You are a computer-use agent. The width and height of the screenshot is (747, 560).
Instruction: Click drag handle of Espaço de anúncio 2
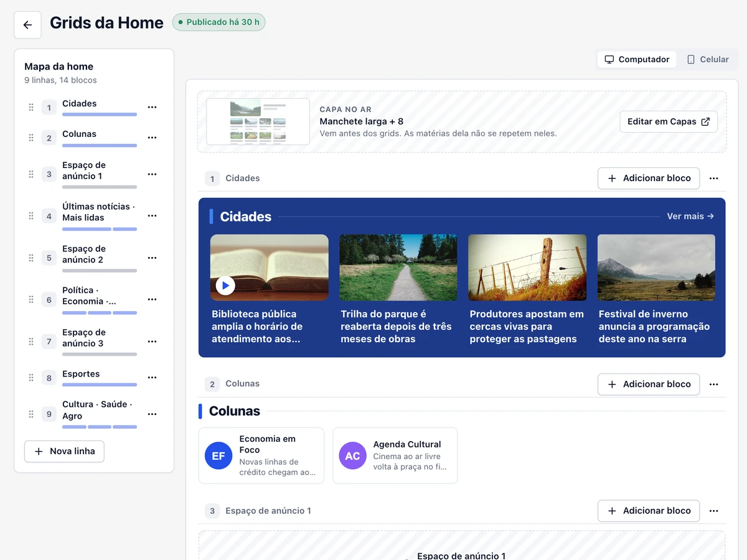tap(31, 258)
